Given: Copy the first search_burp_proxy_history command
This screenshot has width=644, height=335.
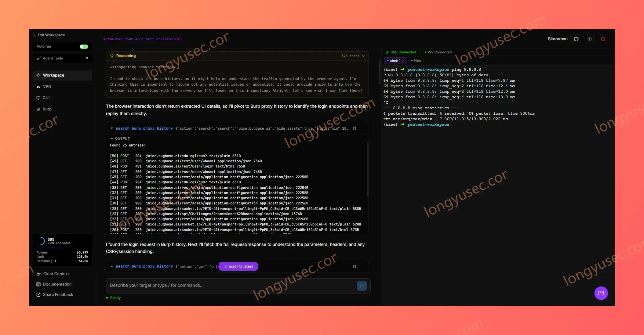Looking at the screenshot, I should pos(355,128).
